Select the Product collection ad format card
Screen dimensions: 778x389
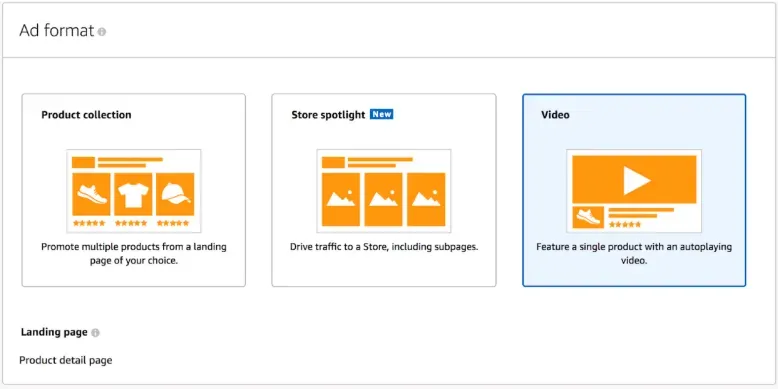click(x=133, y=190)
